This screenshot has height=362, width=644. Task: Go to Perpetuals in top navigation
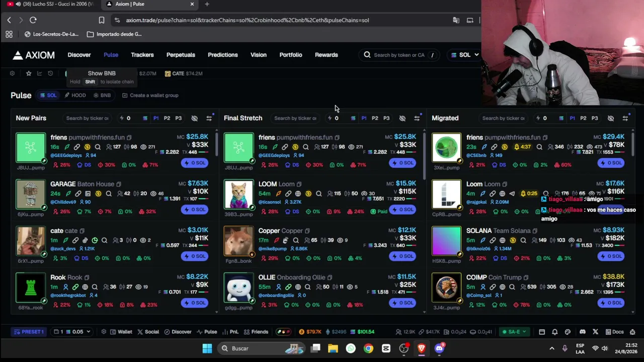(x=181, y=55)
